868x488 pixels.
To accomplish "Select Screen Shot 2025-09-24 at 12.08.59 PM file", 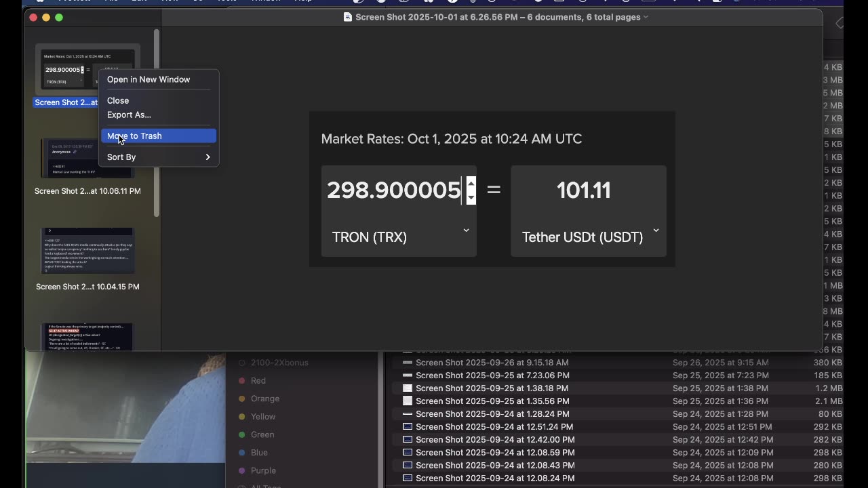I will click(495, 453).
